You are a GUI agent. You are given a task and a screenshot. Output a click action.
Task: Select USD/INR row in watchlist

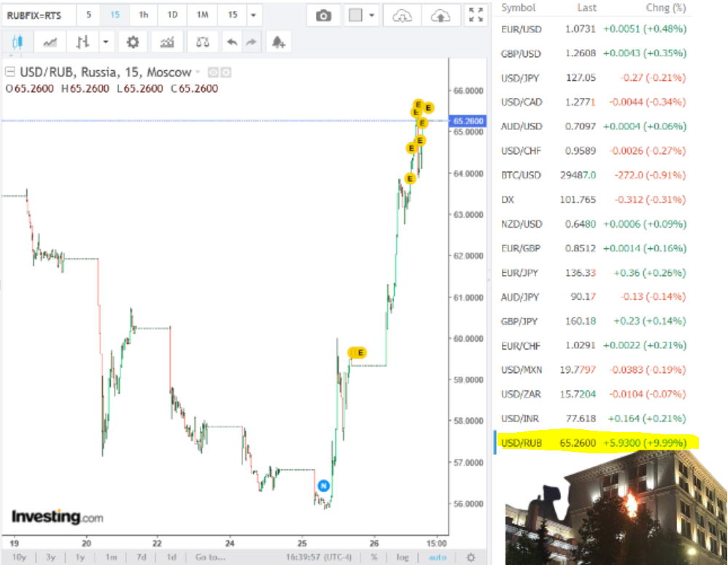click(593, 418)
